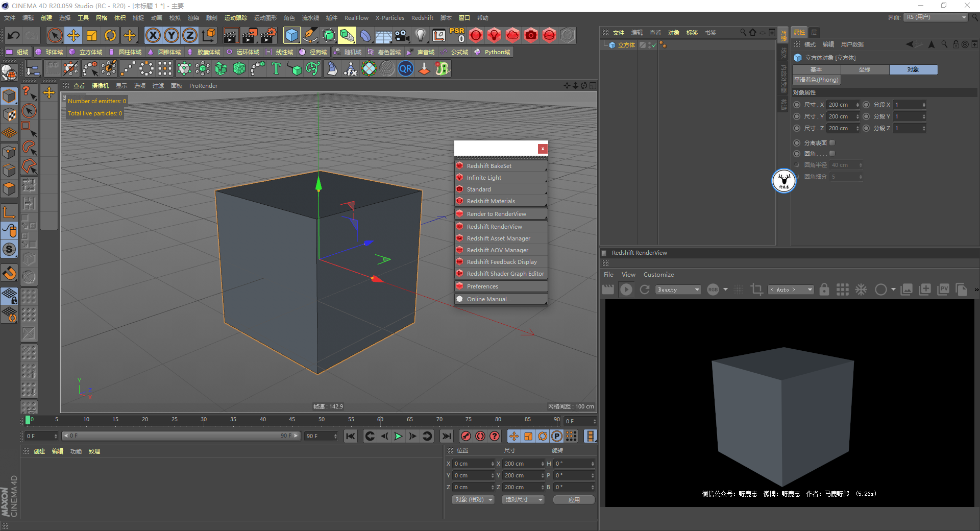Expand the circle icon dropdown arrow in RenderView

(x=893, y=289)
